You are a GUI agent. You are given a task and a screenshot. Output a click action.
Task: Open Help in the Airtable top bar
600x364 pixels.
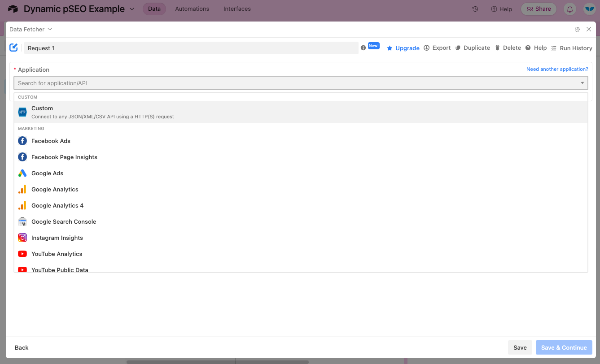[x=501, y=9]
